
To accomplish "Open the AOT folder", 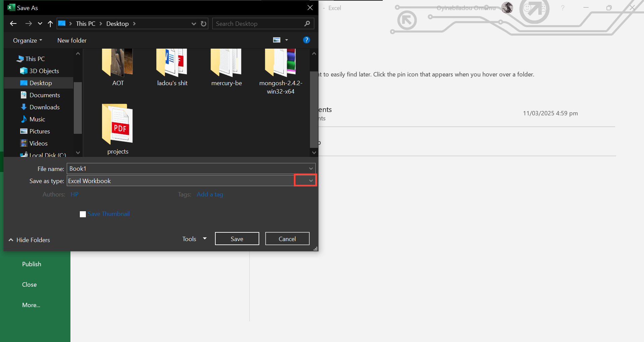I will 117,67.
